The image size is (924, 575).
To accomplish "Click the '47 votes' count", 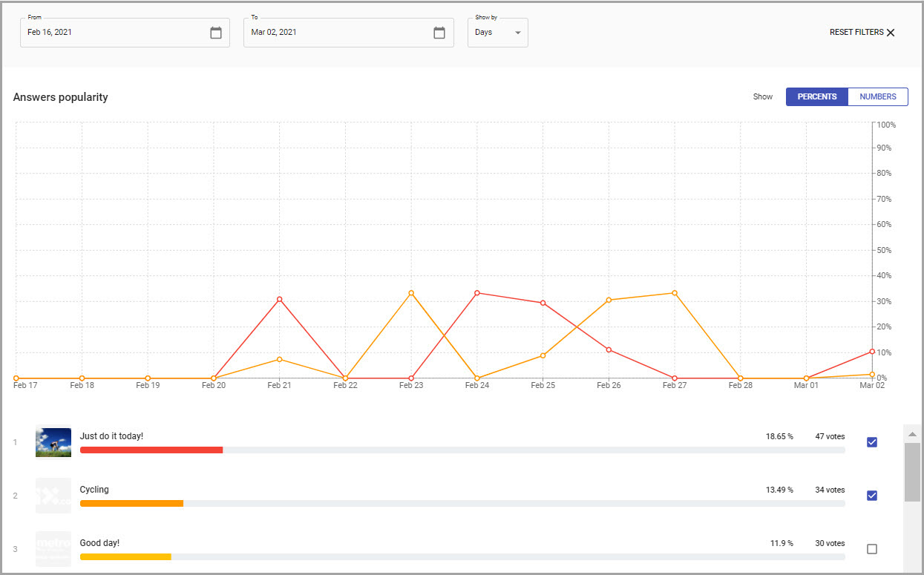I will [830, 436].
